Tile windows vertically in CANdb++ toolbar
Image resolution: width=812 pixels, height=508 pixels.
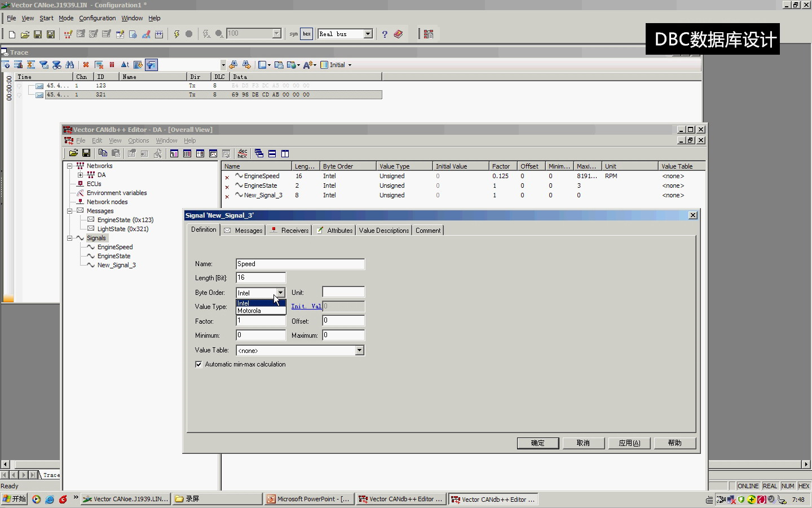click(x=285, y=153)
